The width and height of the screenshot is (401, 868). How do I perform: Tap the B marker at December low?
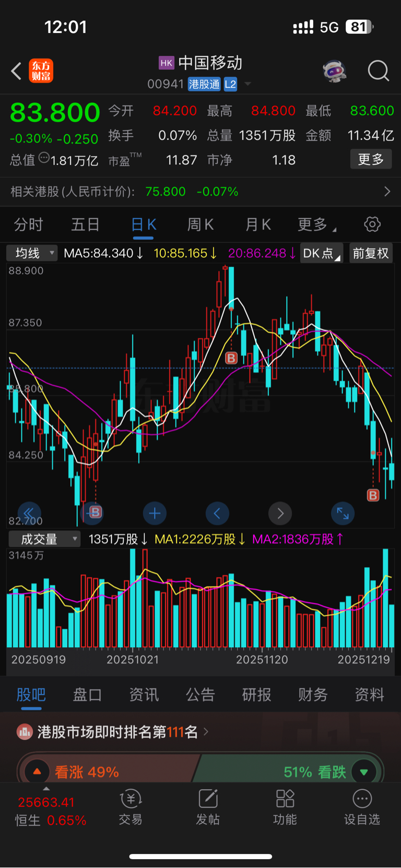click(373, 495)
